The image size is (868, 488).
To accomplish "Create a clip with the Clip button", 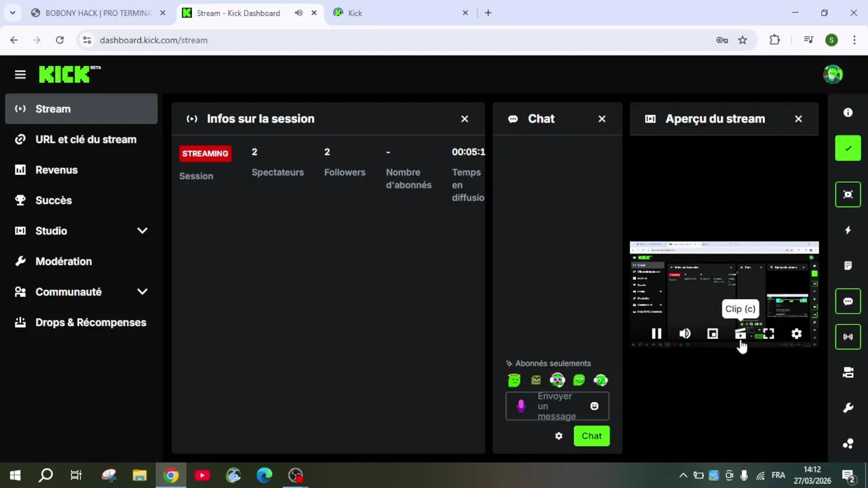I will click(741, 333).
